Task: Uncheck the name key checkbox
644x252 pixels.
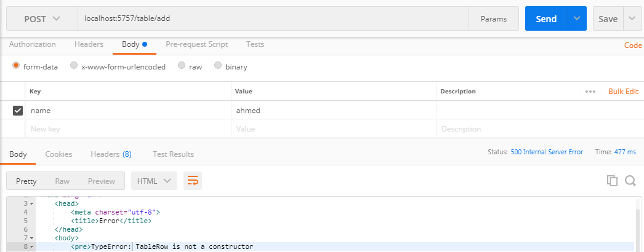Action: point(18,111)
